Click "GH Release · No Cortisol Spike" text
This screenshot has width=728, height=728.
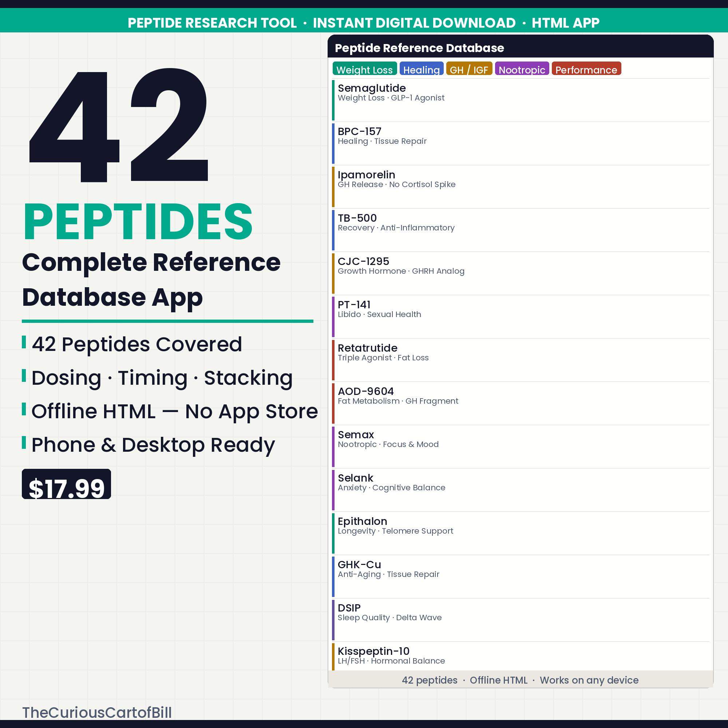click(x=396, y=185)
